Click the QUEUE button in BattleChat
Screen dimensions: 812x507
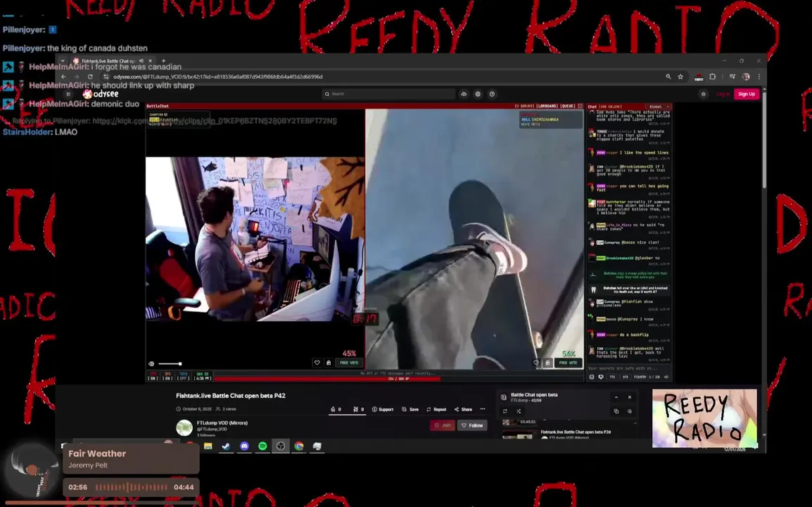pos(568,106)
